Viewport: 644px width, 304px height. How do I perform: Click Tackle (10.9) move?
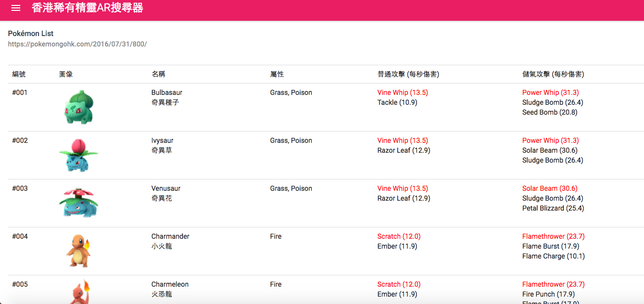click(x=397, y=102)
